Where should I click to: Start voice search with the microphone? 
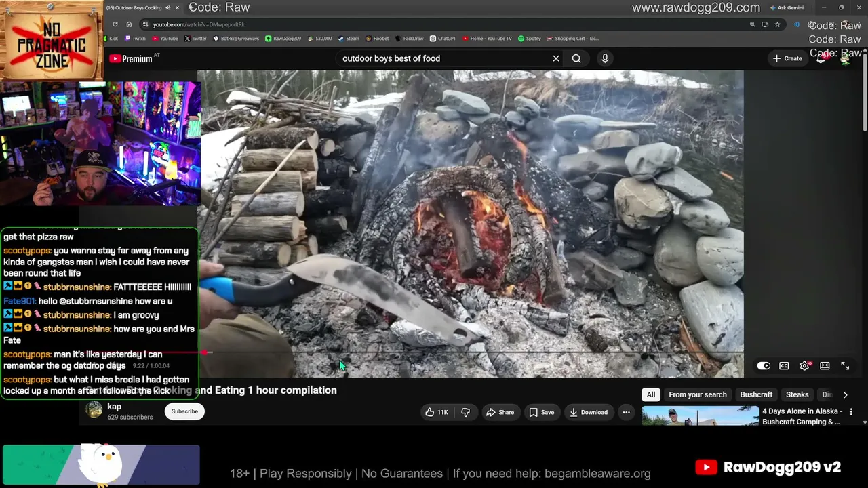[x=605, y=58]
